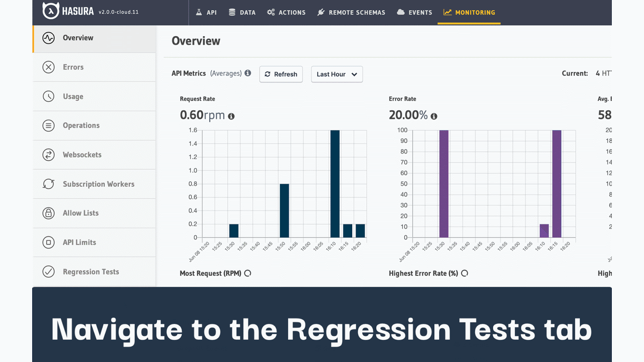Click the 15:50 bar in Request Rate chart
644x362 pixels.
[x=285, y=211]
